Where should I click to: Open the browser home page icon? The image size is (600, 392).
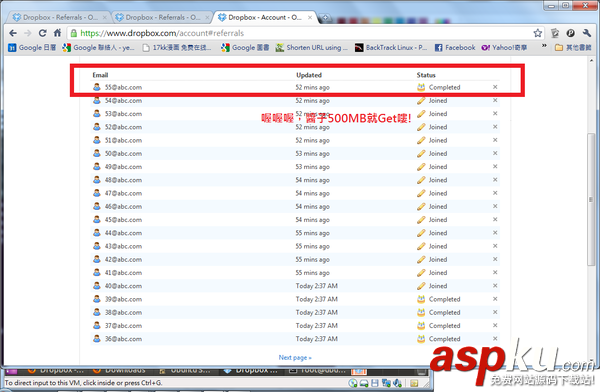(57, 33)
